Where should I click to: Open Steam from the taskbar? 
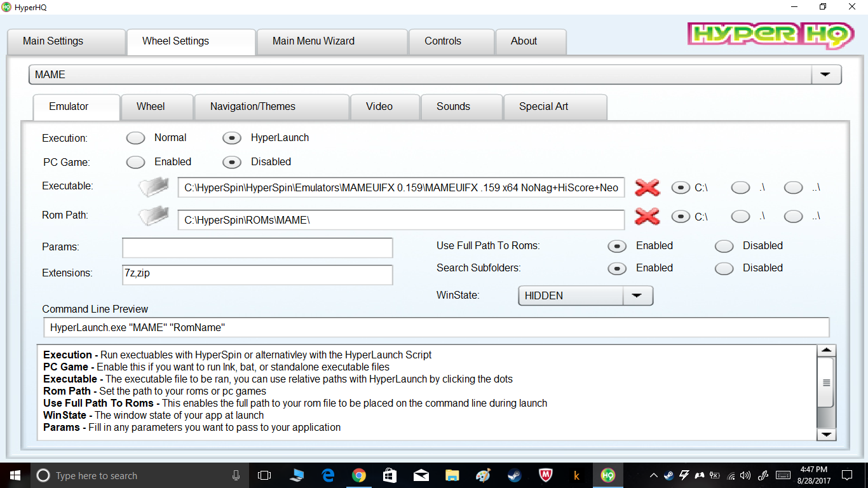(514, 475)
